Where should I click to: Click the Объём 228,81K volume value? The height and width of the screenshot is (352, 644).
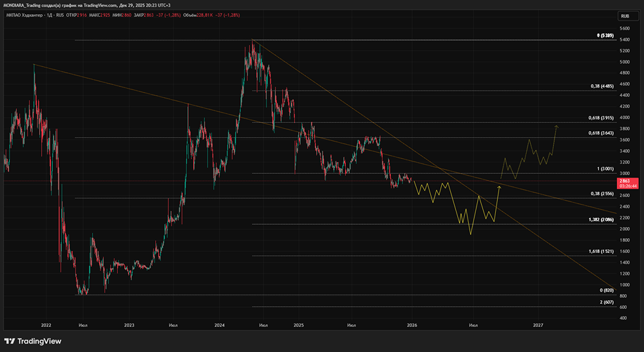click(198, 15)
